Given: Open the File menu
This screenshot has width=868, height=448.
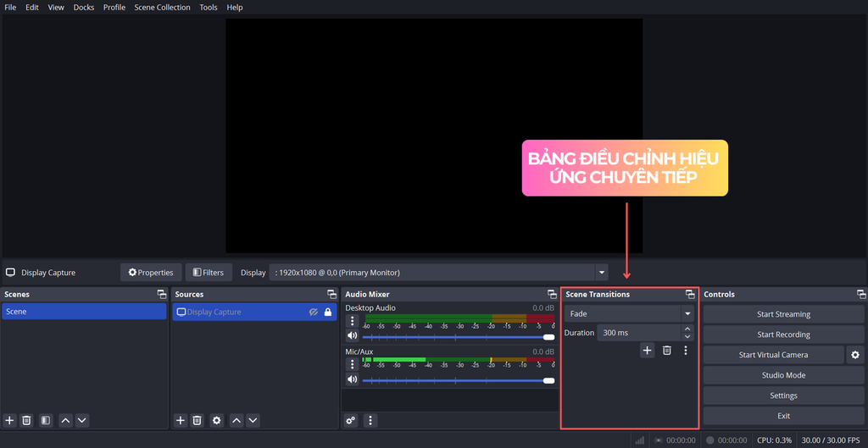Looking at the screenshot, I should [10, 7].
